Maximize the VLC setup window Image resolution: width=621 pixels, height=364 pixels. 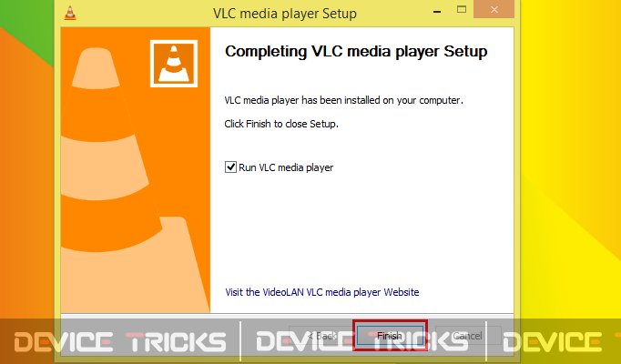(x=462, y=9)
